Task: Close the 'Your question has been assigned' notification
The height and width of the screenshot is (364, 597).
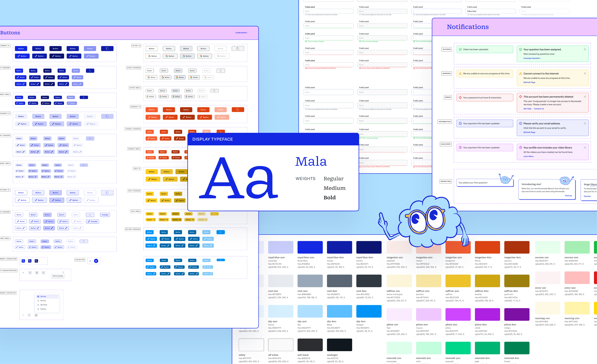Action: 585,49
